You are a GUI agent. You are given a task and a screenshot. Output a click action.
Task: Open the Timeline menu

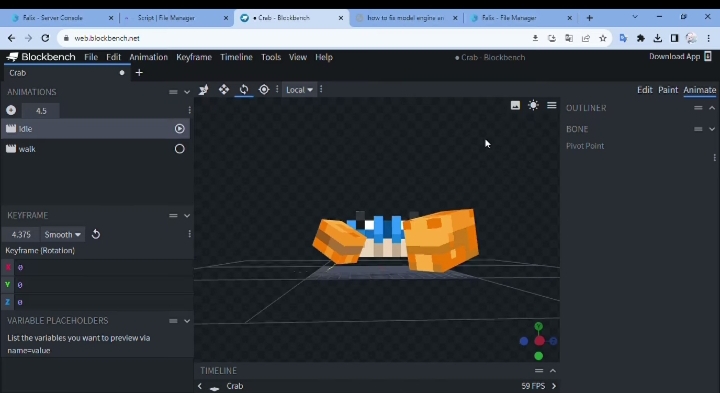click(236, 57)
